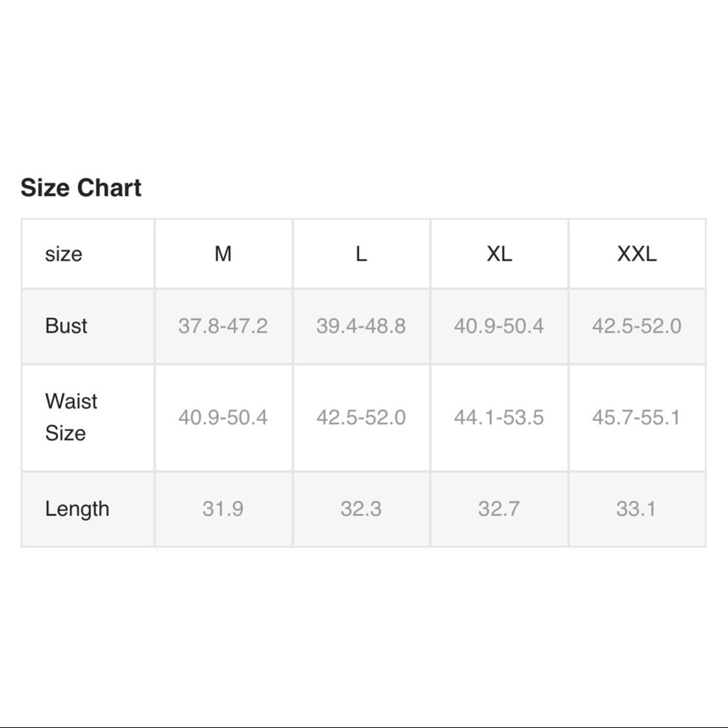
Task: Click the Size Chart heading
Action: pyautogui.click(x=81, y=188)
